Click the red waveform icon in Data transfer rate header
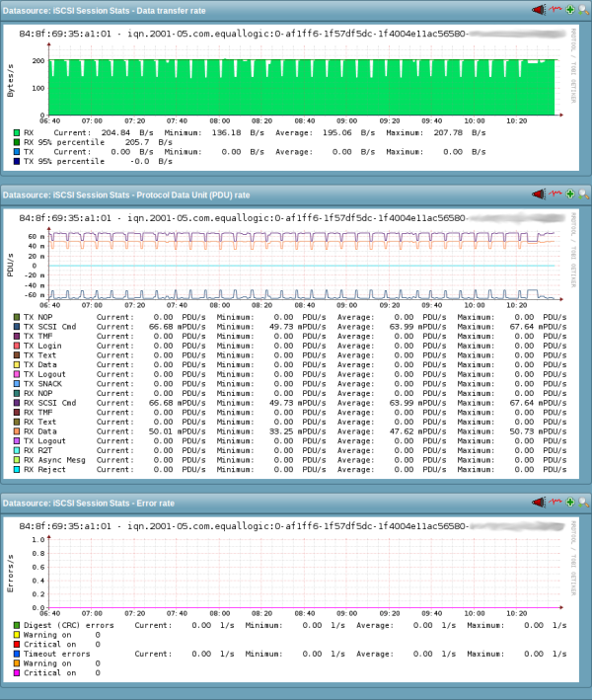This screenshot has width=592, height=700. click(x=555, y=9)
